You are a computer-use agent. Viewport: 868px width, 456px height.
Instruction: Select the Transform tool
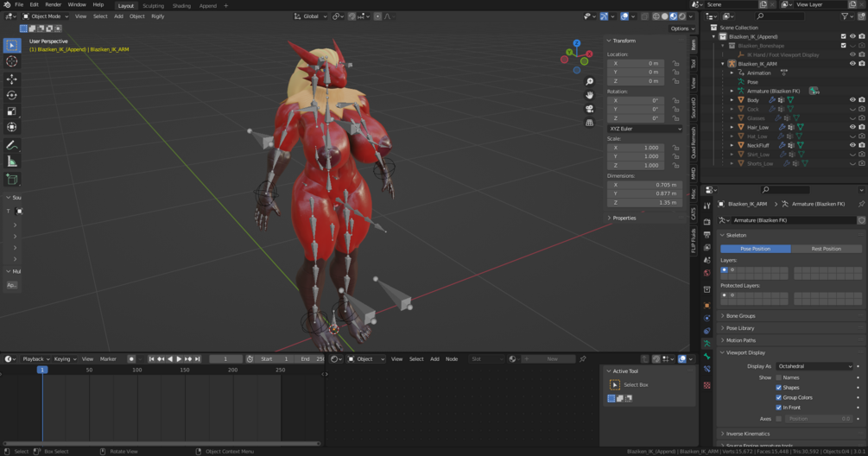tap(11, 127)
